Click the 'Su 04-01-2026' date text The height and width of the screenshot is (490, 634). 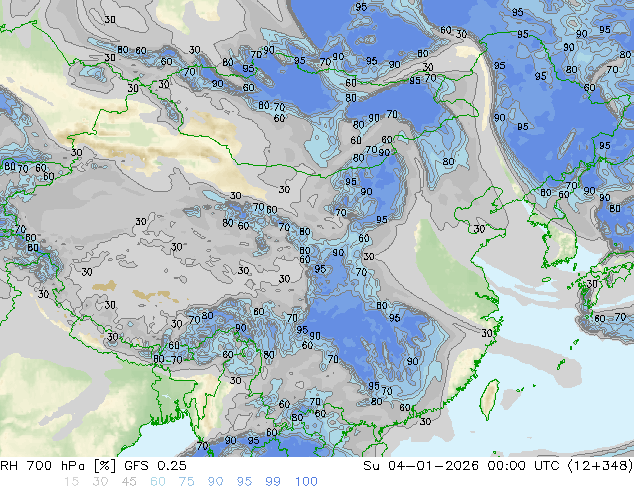coord(421,466)
